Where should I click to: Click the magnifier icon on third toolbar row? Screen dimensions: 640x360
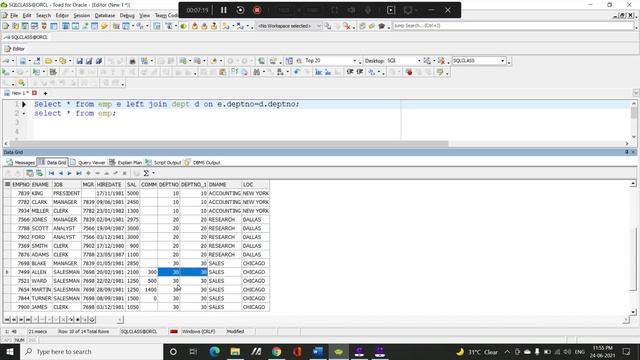click(x=22, y=83)
